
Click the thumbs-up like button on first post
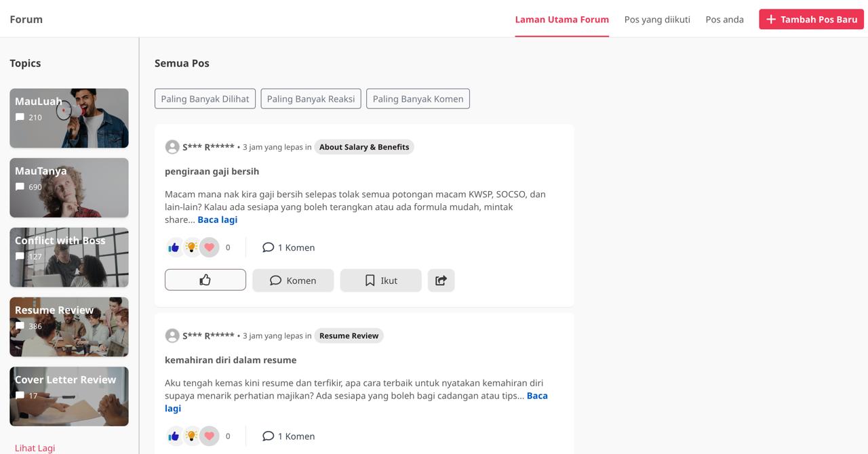click(x=205, y=280)
